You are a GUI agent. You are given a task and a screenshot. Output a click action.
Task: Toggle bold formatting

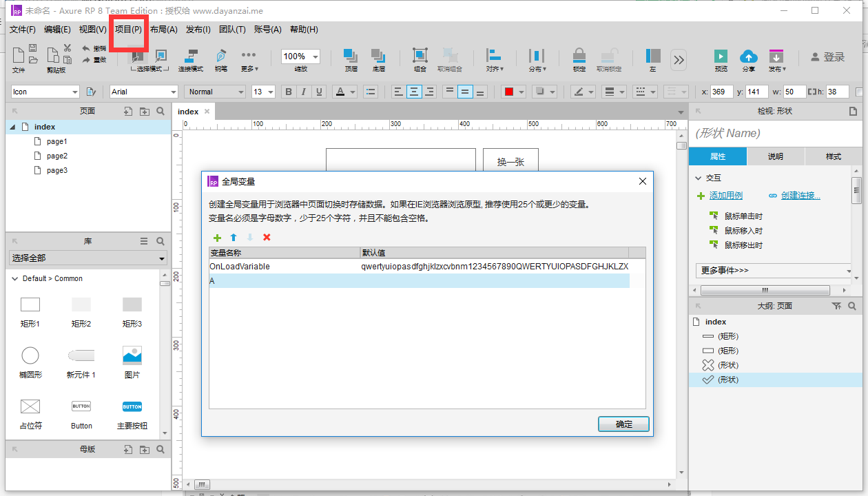coord(289,92)
